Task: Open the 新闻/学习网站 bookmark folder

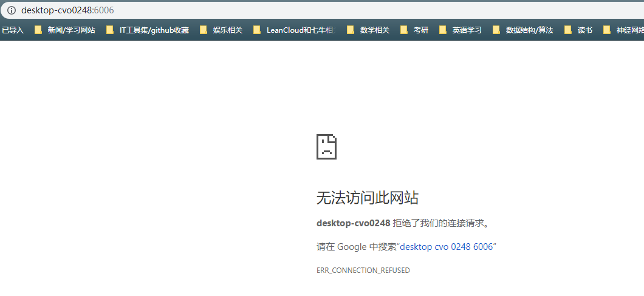Action: [65, 30]
